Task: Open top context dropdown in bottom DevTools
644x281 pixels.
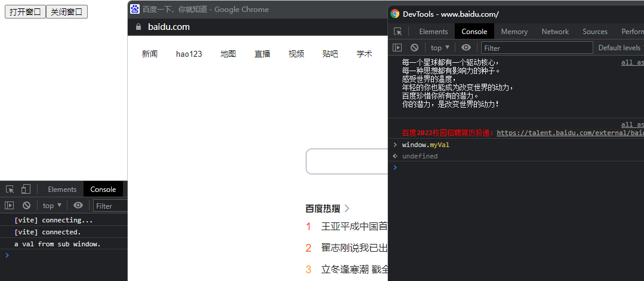Action: [52, 205]
